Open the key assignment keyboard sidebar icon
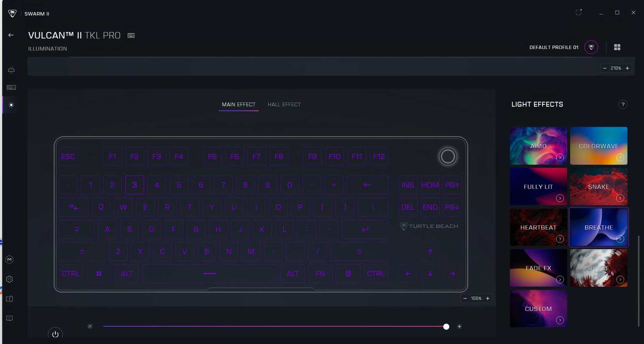Viewport: 644px width, 344px height. pos(11,87)
